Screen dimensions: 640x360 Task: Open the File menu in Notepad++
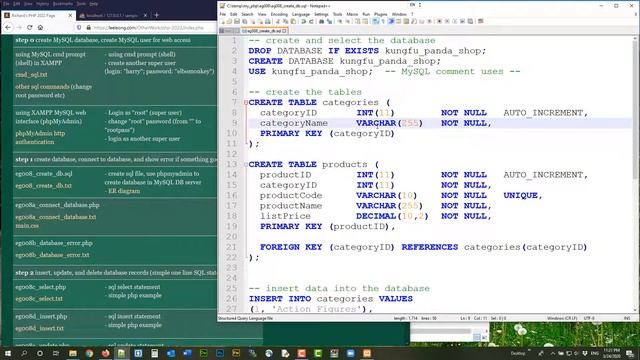tap(222, 14)
